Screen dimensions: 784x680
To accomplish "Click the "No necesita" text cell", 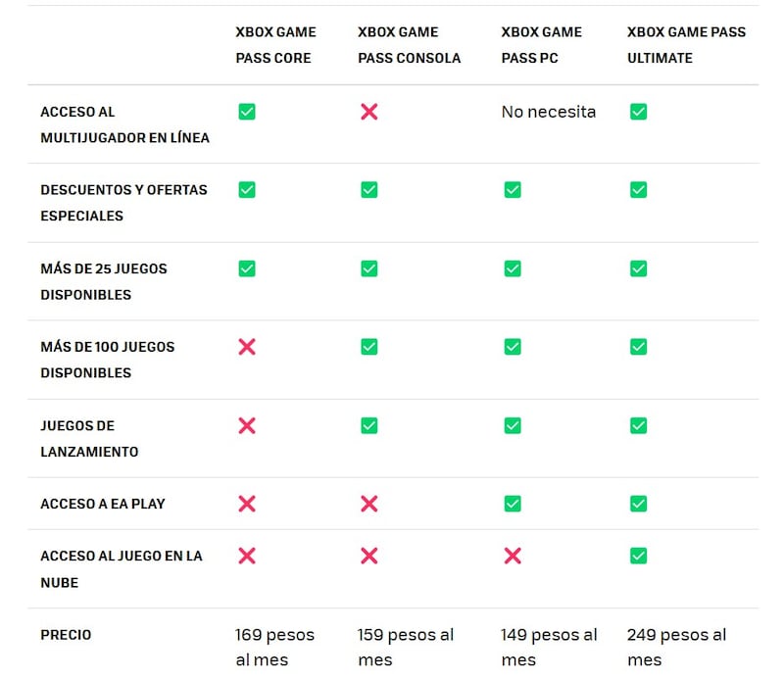I will [x=548, y=112].
